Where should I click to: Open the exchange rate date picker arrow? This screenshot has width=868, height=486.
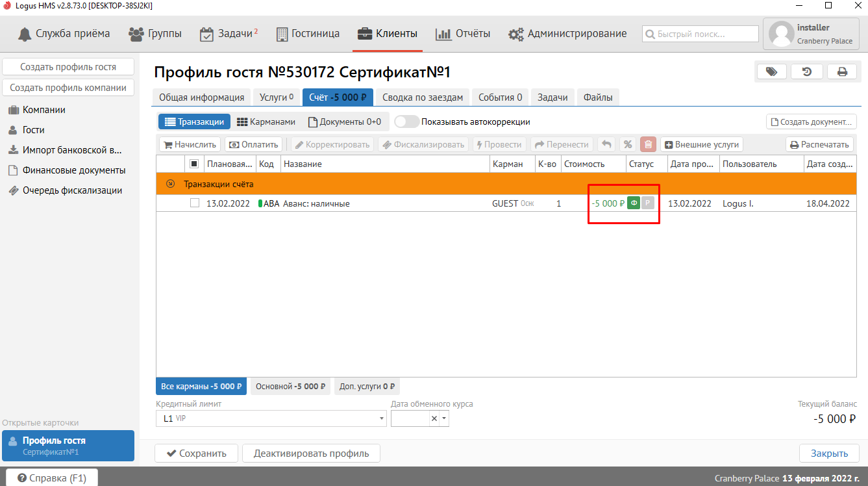[444, 419]
